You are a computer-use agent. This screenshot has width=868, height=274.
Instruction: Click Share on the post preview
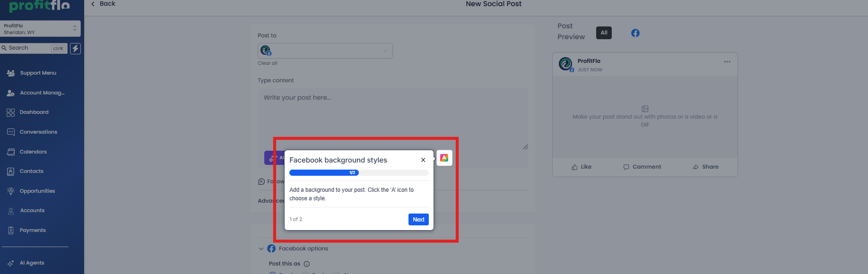(x=705, y=167)
